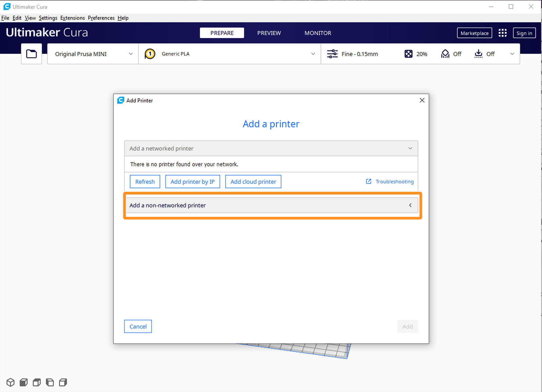Viewport: 542px width, 392px height.
Task: Open the View menu
Action: (x=30, y=18)
